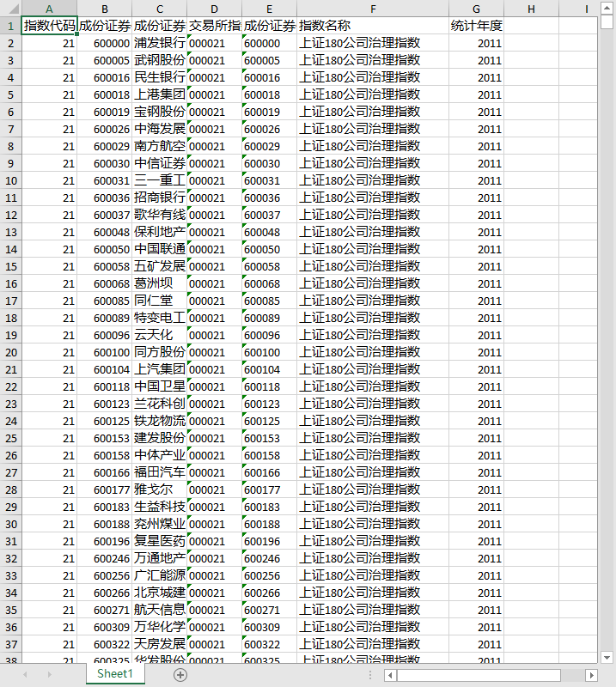
Task: Select cell '民生银行'
Action: [160, 77]
